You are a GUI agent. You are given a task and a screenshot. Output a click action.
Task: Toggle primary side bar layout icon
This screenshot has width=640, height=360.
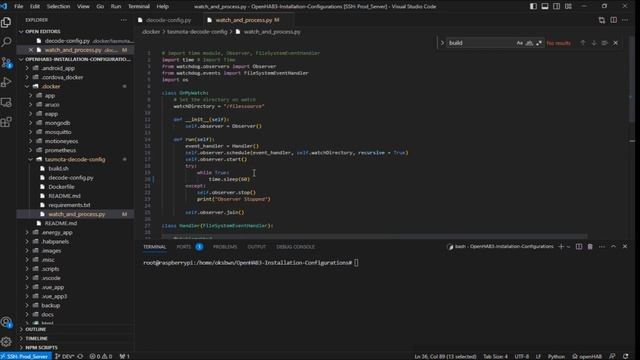coord(533,7)
